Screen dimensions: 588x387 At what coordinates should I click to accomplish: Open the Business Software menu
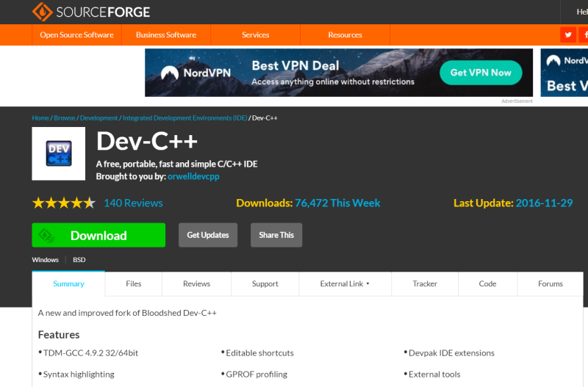166,35
